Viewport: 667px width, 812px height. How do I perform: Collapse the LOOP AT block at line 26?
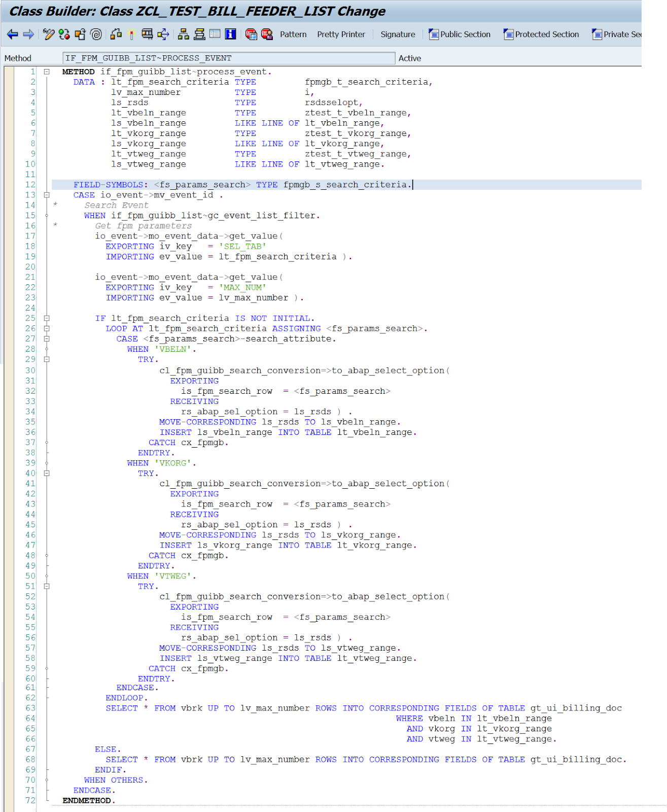pos(47,328)
